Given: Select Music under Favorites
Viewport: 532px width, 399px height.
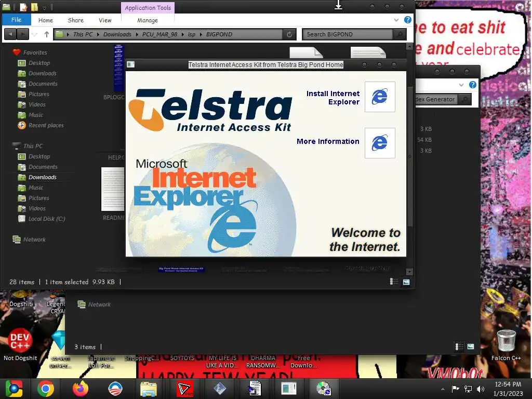Looking at the screenshot, I should (36, 115).
